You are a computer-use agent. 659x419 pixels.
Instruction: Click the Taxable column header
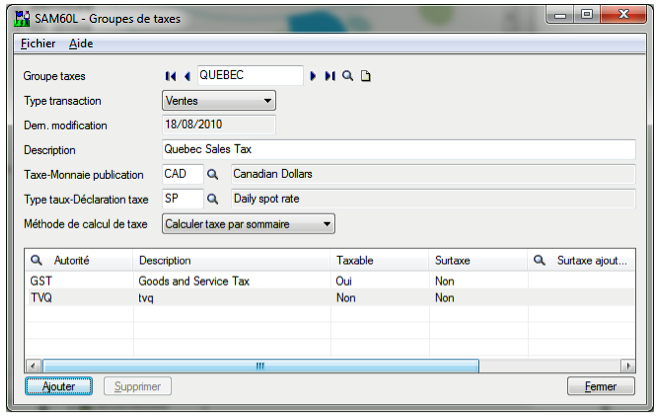pyautogui.click(x=380, y=261)
